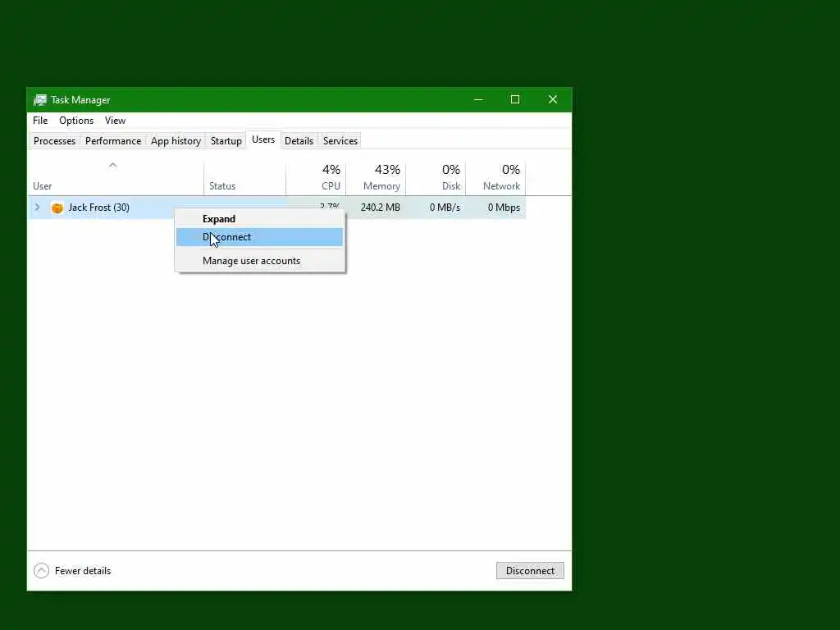Choose Expand in the context menu
Image resolution: width=840 pixels, height=630 pixels.
pyautogui.click(x=260, y=218)
